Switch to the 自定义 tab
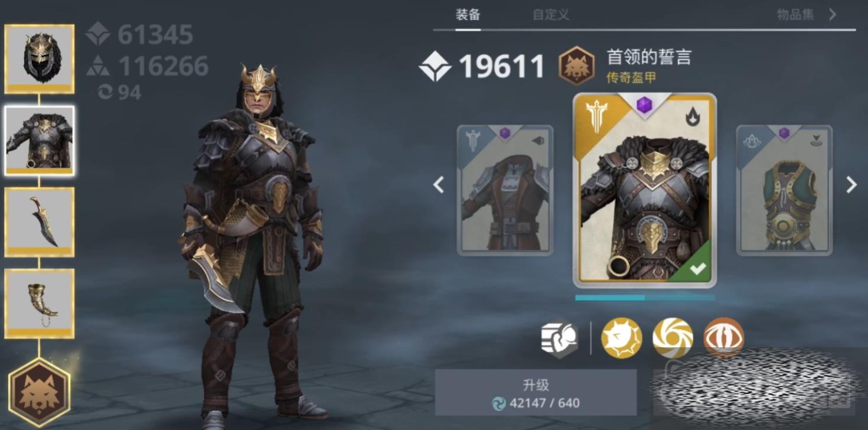Screen dimensions: 868x430 (x=551, y=15)
